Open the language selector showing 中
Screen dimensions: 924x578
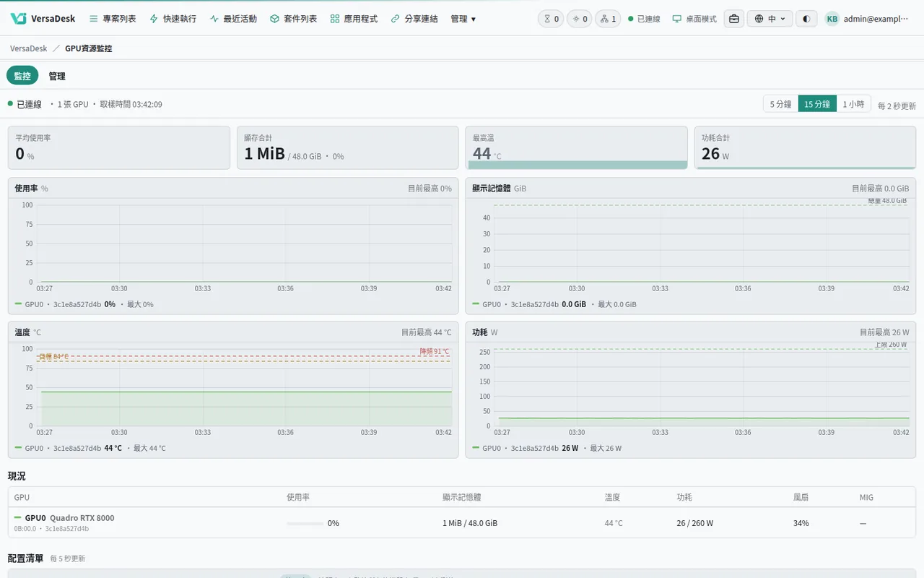(770, 19)
